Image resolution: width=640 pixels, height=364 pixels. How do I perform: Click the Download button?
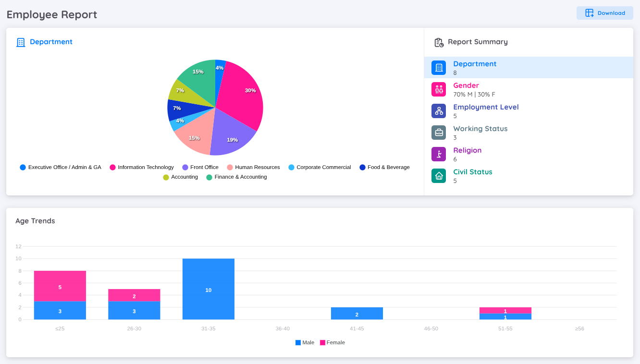pyautogui.click(x=604, y=13)
